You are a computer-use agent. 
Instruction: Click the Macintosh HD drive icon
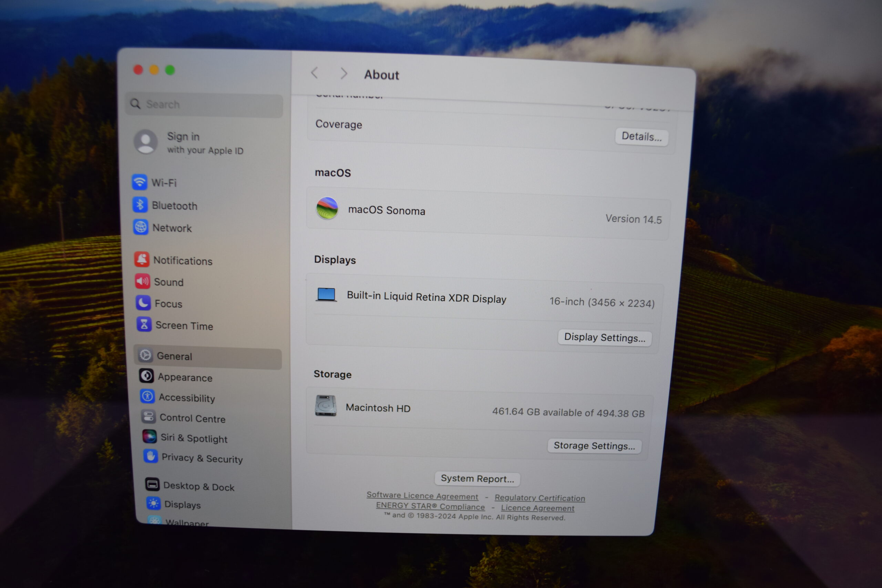(x=326, y=406)
